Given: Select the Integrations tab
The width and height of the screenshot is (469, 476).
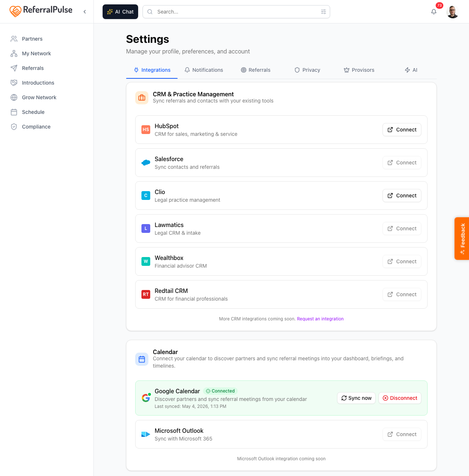Looking at the screenshot, I should pyautogui.click(x=152, y=70).
